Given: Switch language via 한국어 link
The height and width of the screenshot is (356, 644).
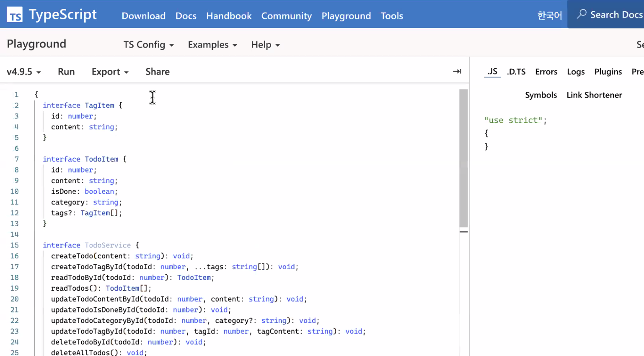Looking at the screenshot, I should pyautogui.click(x=550, y=15).
